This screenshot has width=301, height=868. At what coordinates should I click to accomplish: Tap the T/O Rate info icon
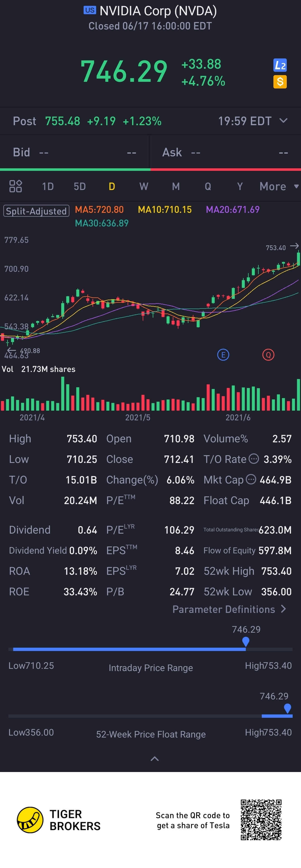click(x=254, y=458)
